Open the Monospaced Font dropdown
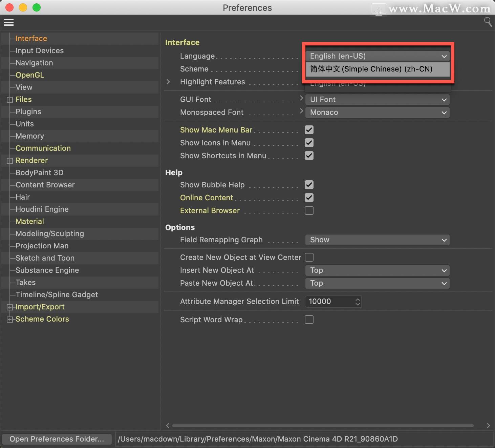The height and width of the screenshot is (448, 495). (378, 113)
